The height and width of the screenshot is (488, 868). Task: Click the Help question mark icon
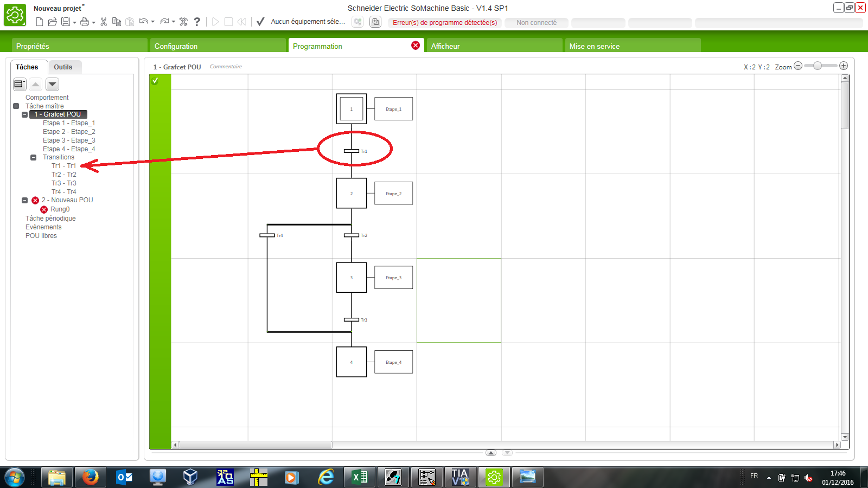(197, 22)
